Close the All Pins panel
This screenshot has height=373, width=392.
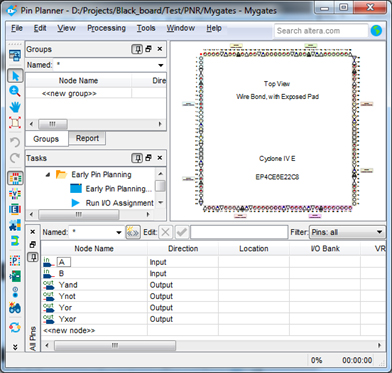(32, 232)
